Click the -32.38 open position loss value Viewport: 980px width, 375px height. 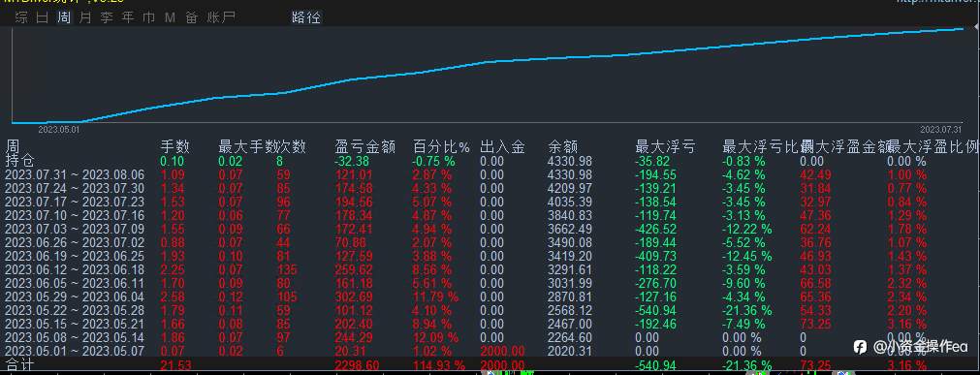coord(352,161)
